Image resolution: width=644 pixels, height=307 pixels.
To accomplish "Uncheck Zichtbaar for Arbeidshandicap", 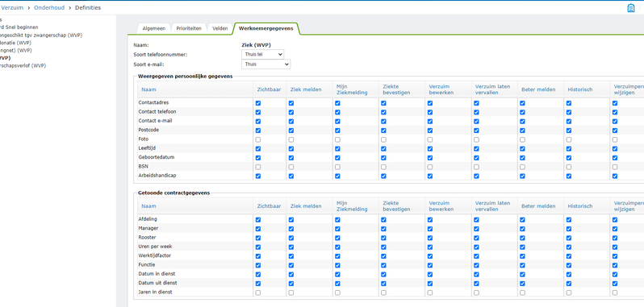I will click(x=258, y=176).
